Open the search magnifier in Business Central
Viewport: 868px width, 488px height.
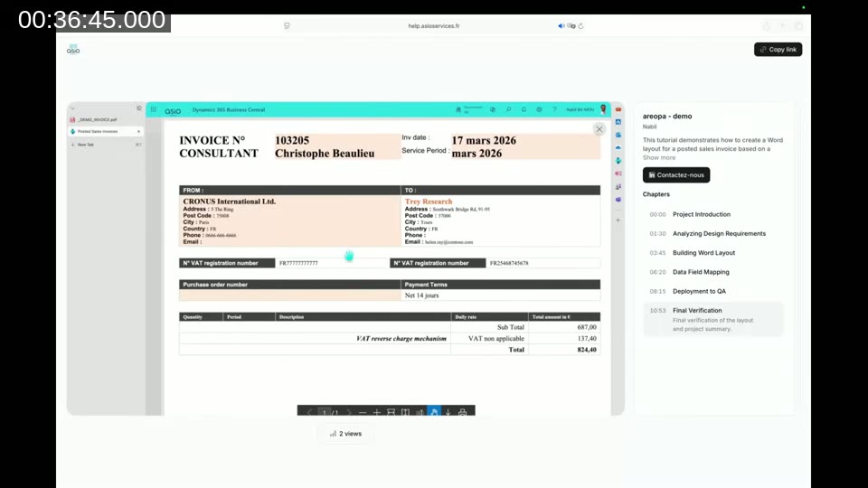tap(508, 109)
